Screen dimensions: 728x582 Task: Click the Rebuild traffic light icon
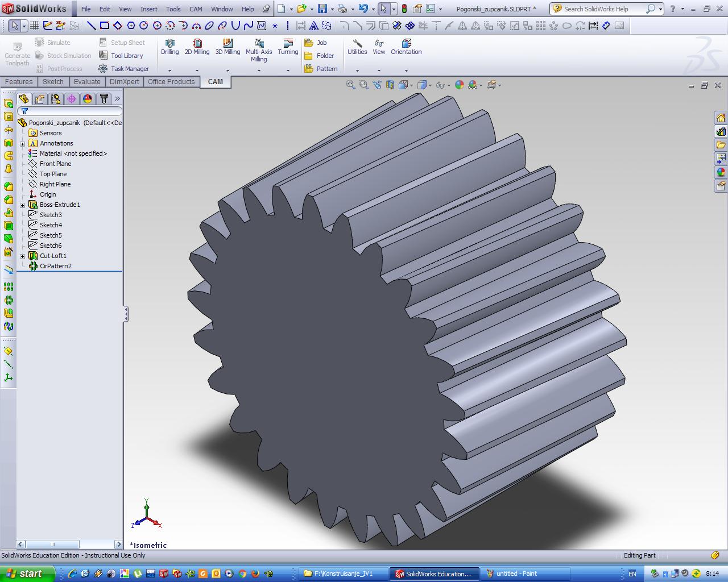pyautogui.click(x=404, y=9)
